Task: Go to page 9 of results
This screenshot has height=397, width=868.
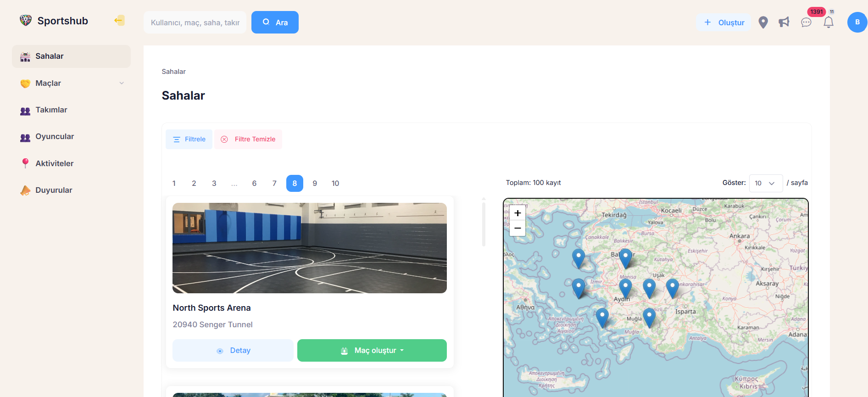Action: point(315,183)
